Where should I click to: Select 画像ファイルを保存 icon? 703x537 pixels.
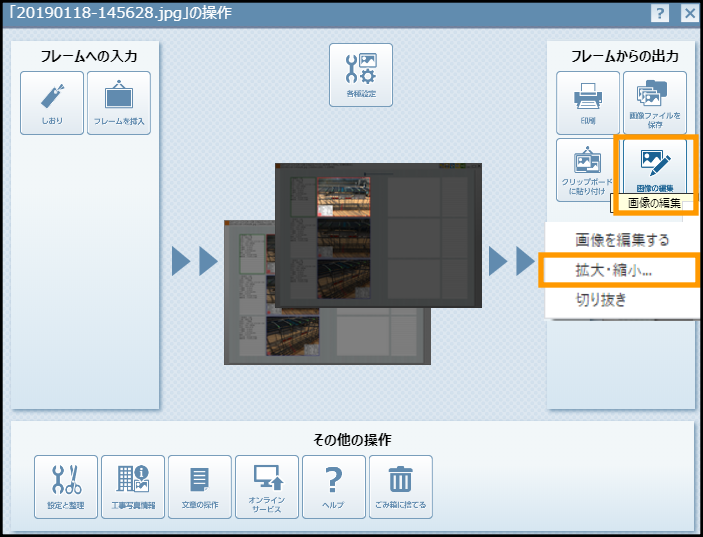(655, 103)
